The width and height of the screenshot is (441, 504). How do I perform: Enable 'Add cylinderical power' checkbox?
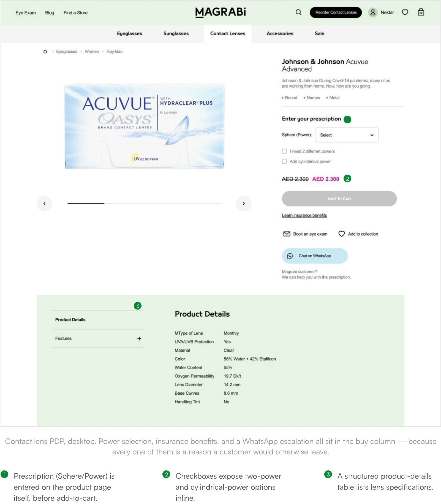[x=284, y=161]
